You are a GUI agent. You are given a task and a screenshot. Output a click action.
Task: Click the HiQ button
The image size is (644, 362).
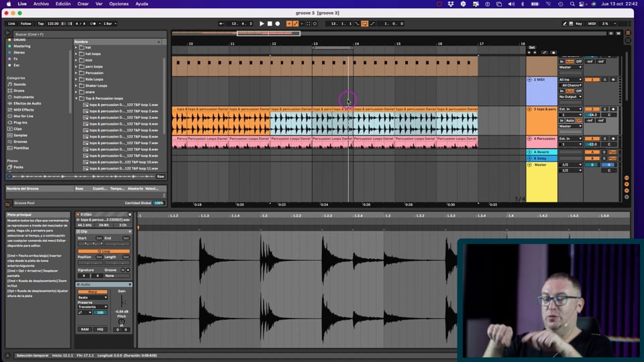click(x=100, y=329)
